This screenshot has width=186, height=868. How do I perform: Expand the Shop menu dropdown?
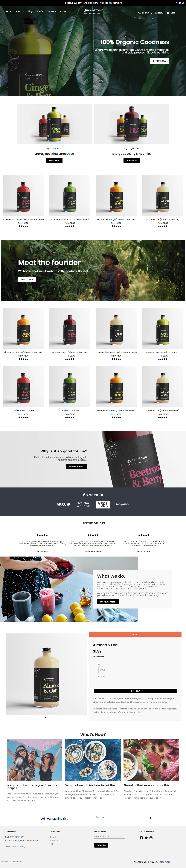(19, 11)
